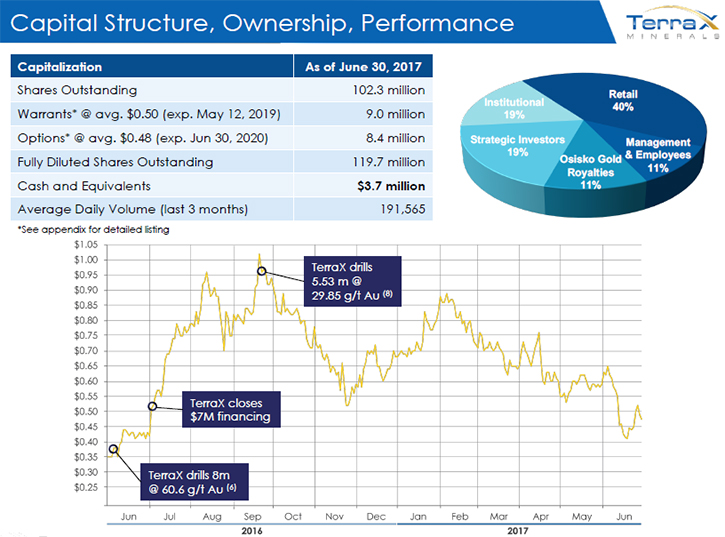The height and width of the screenshot is (537, 725).
Task: Click the 'May' x-axis label
Action: pyautogui.click(x=582, y=517)
